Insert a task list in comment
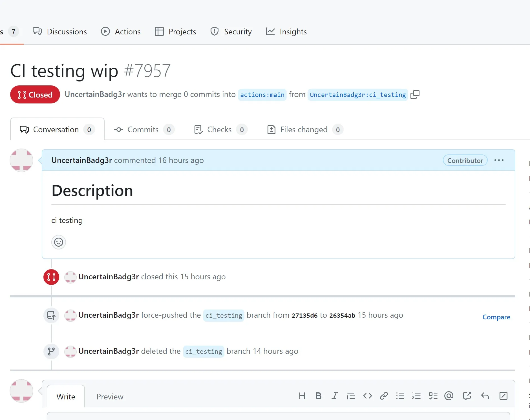Image resolution: width=530 pixels, height=420 pixels. click(x=433, y=396)
